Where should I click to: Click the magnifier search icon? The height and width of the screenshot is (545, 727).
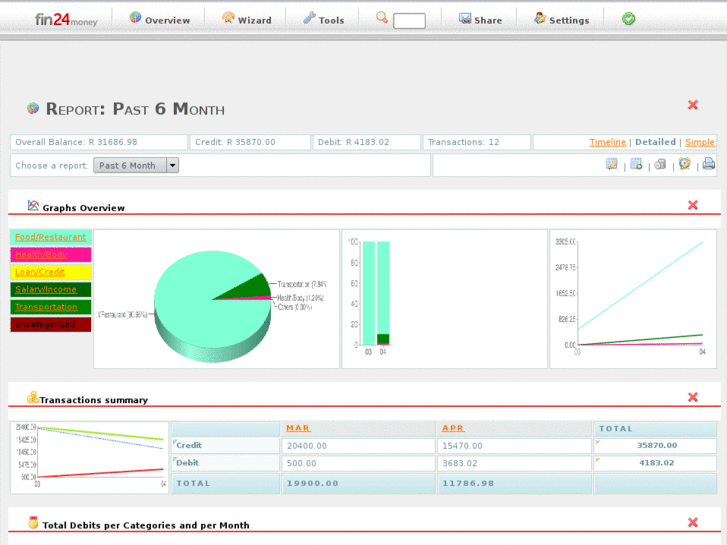(x=382, y=18)
